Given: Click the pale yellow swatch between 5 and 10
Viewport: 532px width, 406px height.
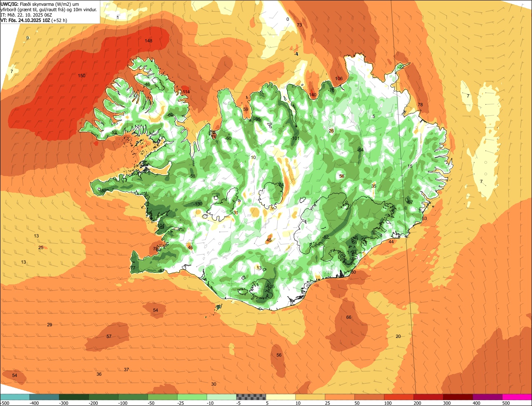Looking at the screenshot, I should click(281, 397).
